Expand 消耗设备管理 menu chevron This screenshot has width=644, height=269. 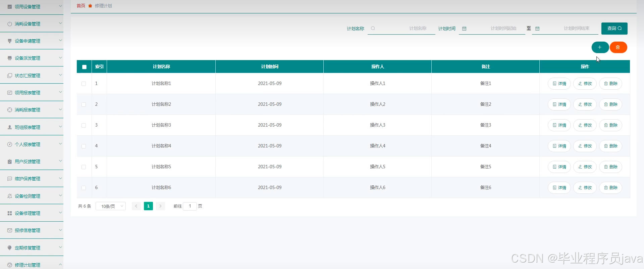coord(61,23)
